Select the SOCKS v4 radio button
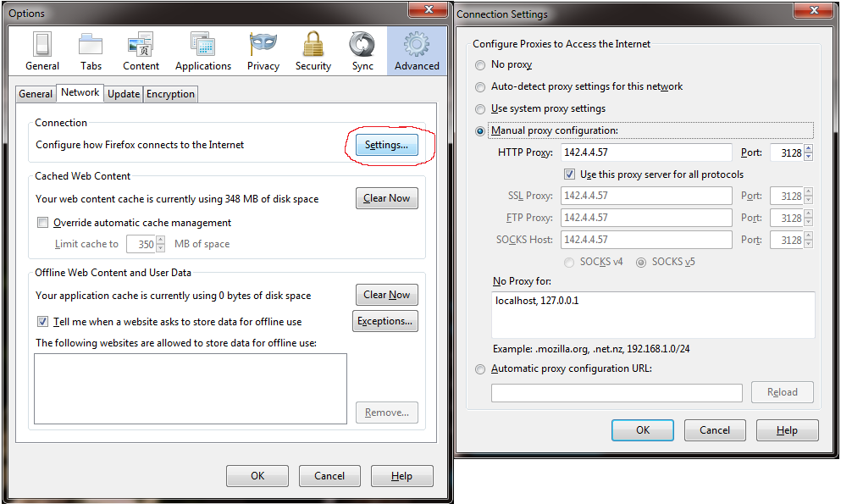This screenshot has height=504, width=841. click(569, 263)
